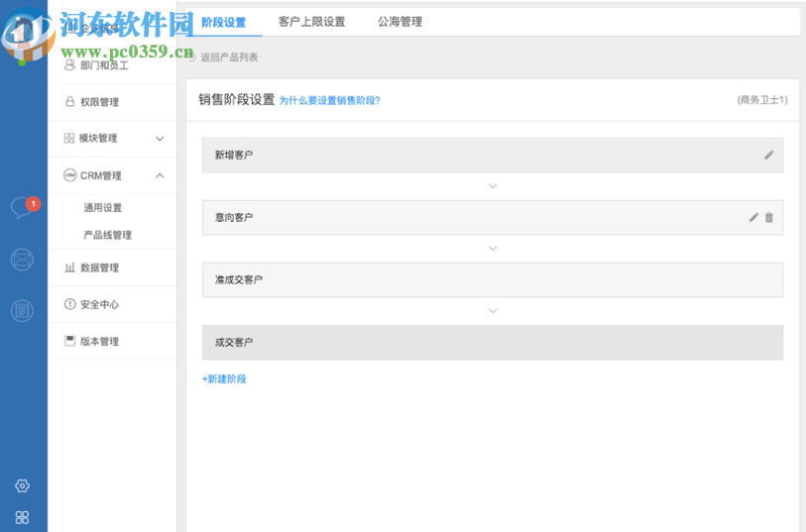
Task: Click the window icon beside 版本管理
Action: [70, 341]
